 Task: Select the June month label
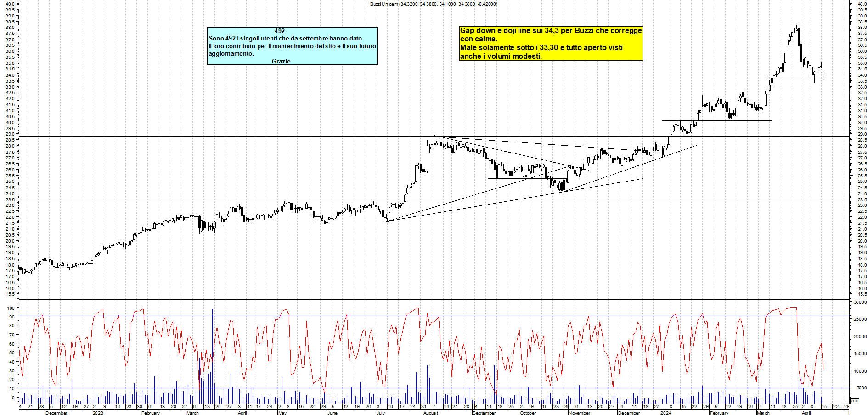click(x=332, y=413)
